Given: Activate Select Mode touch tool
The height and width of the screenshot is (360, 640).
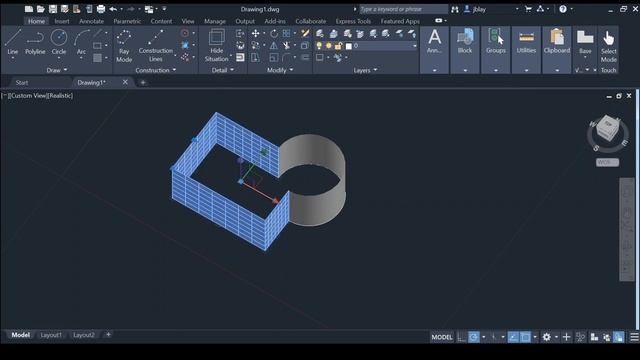Looking at the screenshot, I should [608, 46].
